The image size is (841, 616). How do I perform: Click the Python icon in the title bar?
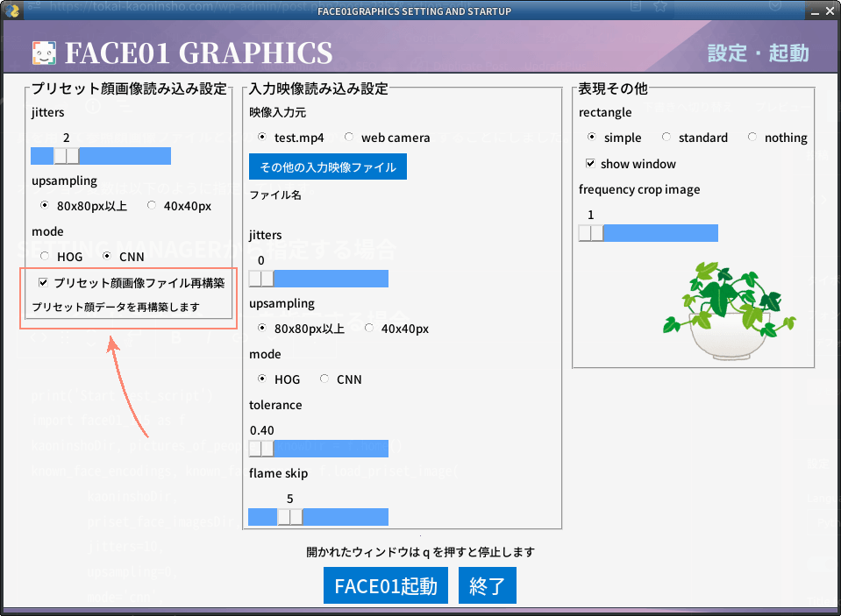(11, 10)
